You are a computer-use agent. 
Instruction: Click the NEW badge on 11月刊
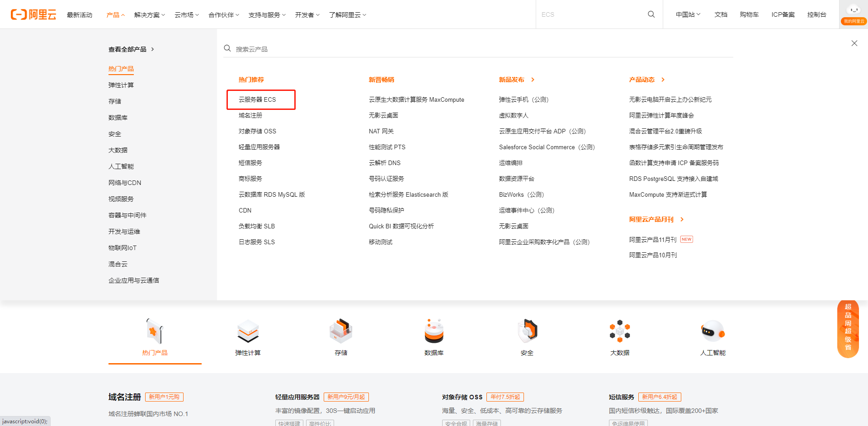687,239
